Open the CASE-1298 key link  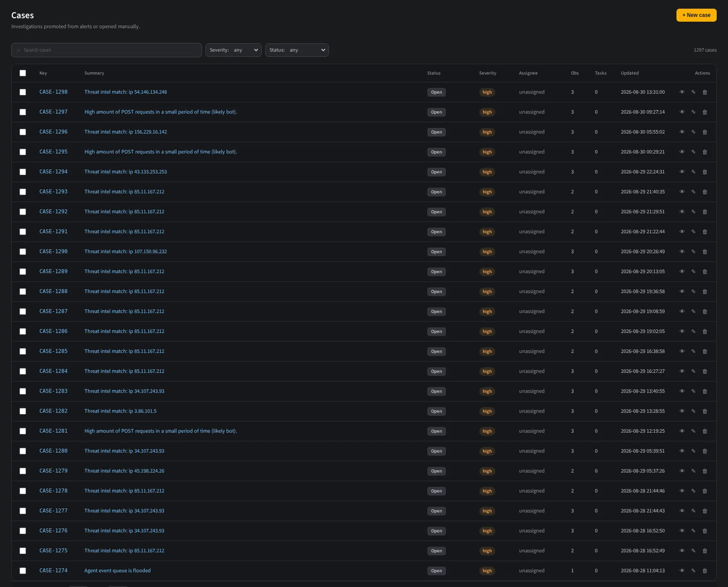click(x=53, y=92)
